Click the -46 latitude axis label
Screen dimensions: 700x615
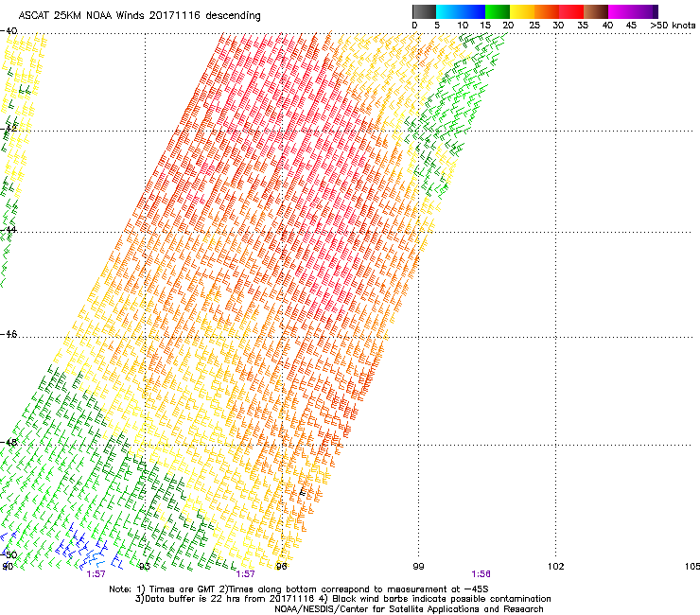(9, 334)
